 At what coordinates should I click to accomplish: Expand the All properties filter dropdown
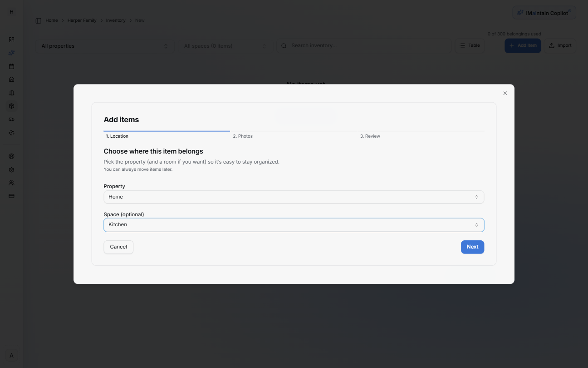coord(104,45)
